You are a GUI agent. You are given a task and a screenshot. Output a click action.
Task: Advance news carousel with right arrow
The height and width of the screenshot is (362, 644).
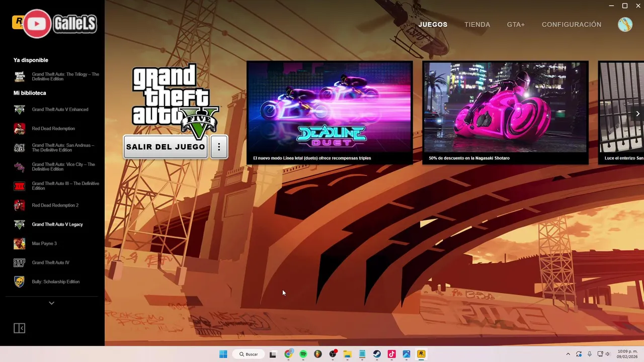point(637,114)
